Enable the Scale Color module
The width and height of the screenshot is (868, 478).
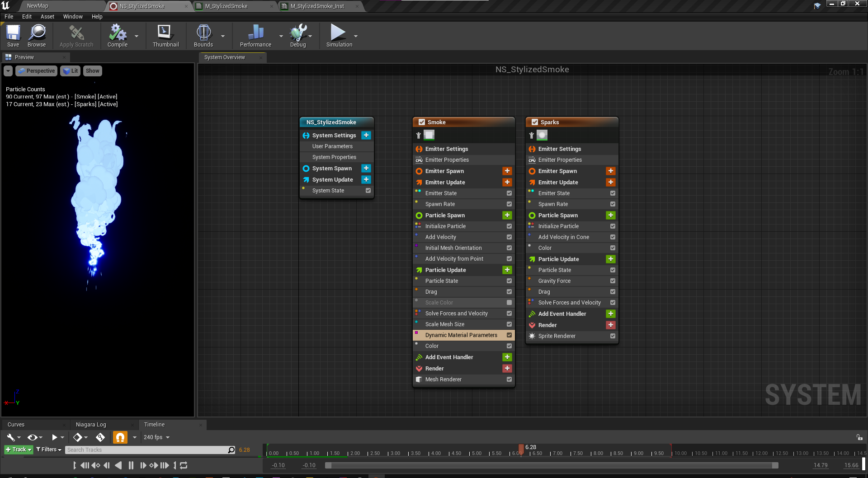509,302
